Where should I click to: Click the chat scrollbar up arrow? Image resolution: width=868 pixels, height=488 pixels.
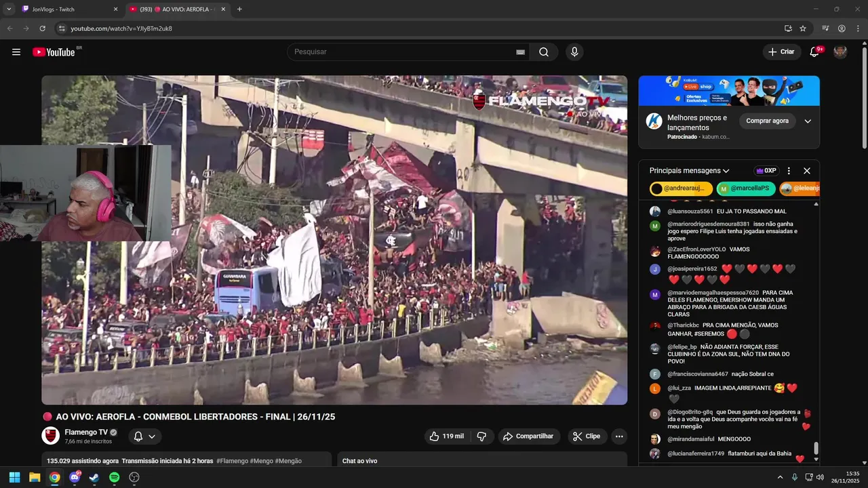pos(816,204)
